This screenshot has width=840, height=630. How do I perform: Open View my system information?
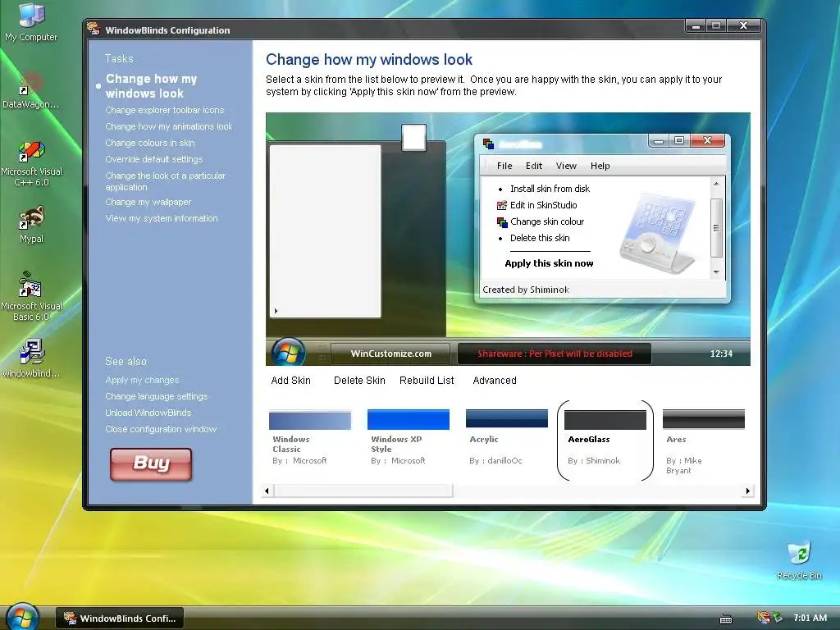(162, 218)
